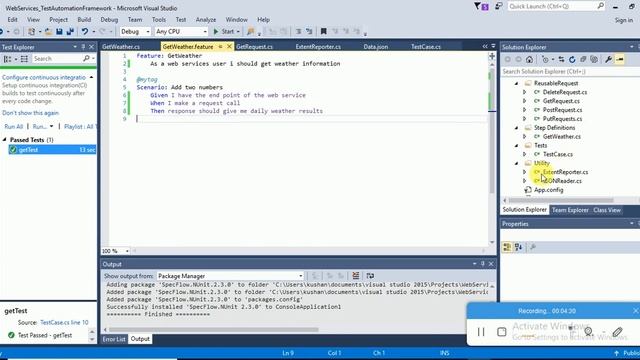Switch to the ExtentReporter.cs tab
The width and height of the screenshot is (640, 360).
tap(318, 47)
